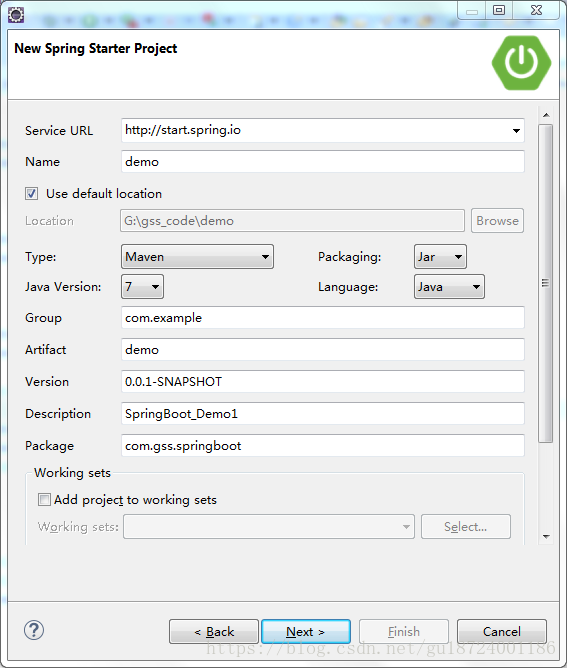Click the Language: label

[348, 287]
